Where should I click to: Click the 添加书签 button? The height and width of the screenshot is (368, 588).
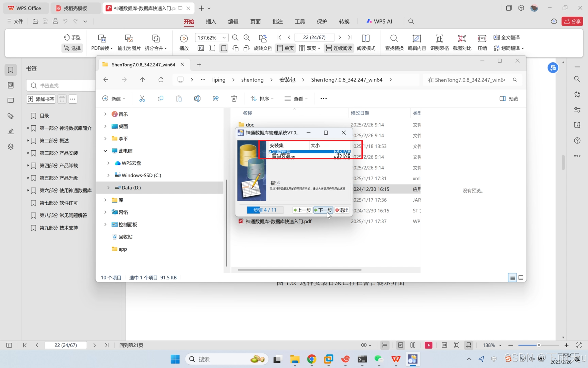(41, 99)
